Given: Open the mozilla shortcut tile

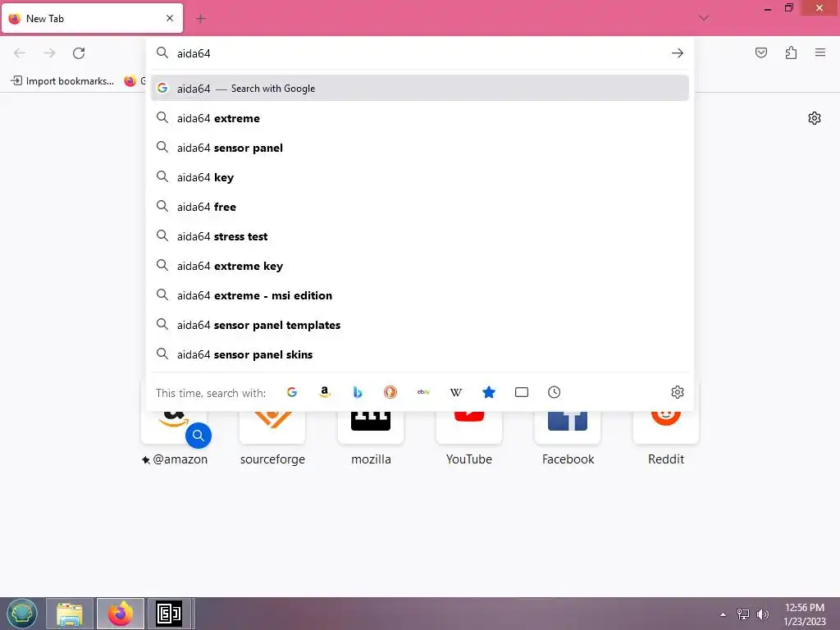Looking at the screenshot, I should click(371, 428).
